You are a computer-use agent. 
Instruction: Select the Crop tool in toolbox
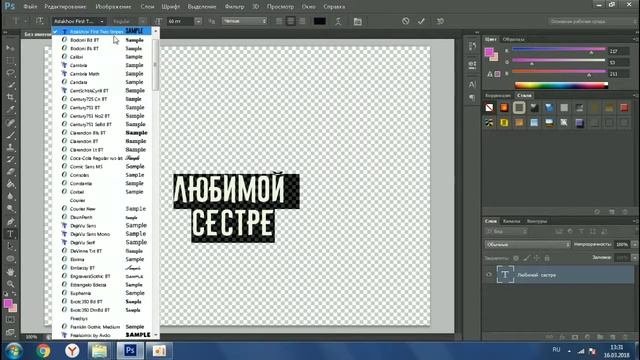coord(11,97)
